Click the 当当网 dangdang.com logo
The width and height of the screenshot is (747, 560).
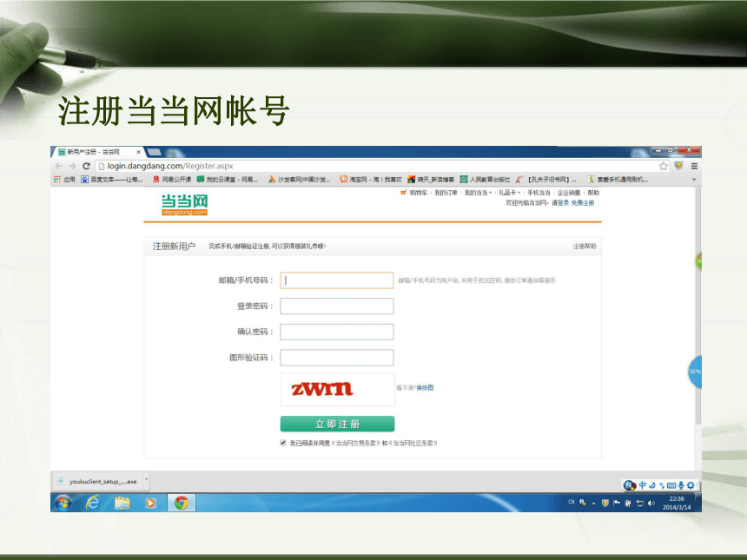coord(184,205)
